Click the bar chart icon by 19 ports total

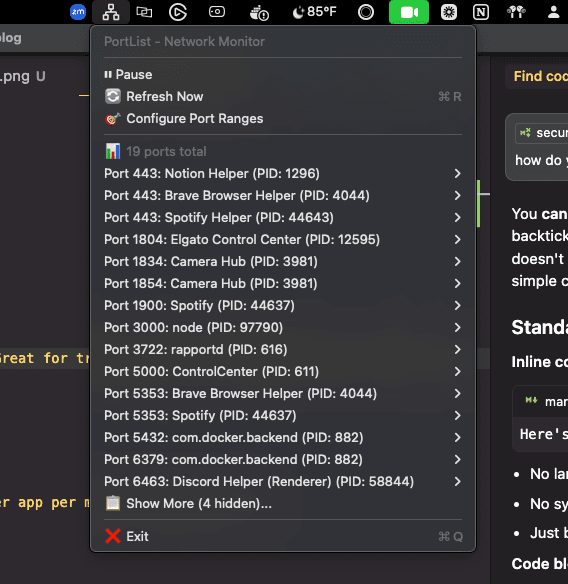(x=113, y=151)
